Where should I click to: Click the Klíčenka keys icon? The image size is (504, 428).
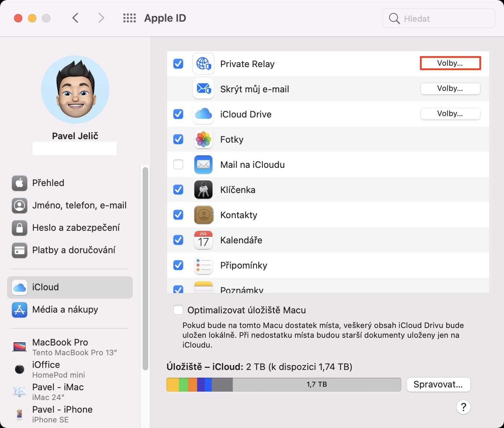(203, 190)
